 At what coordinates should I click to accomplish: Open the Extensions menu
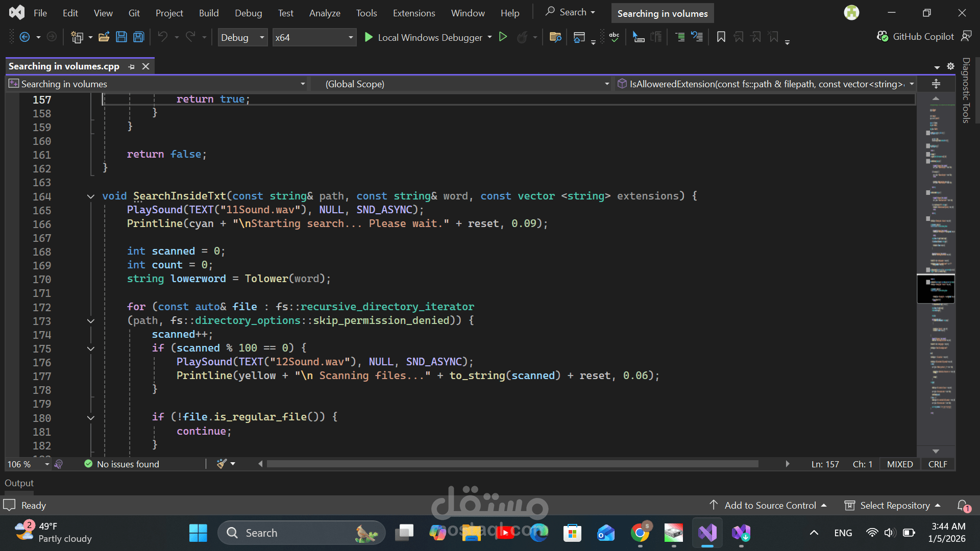click(413, 13)
